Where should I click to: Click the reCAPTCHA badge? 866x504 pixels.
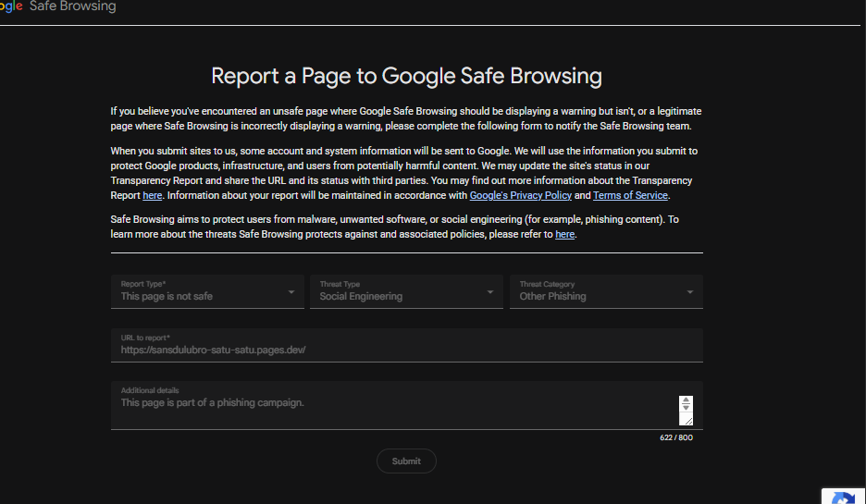coord(844,496)
